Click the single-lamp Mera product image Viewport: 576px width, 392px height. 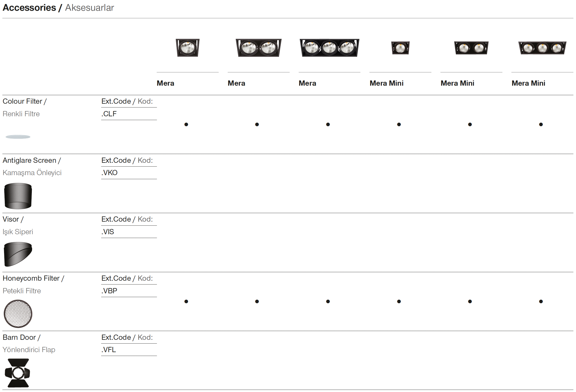click(x=188, y=47)
